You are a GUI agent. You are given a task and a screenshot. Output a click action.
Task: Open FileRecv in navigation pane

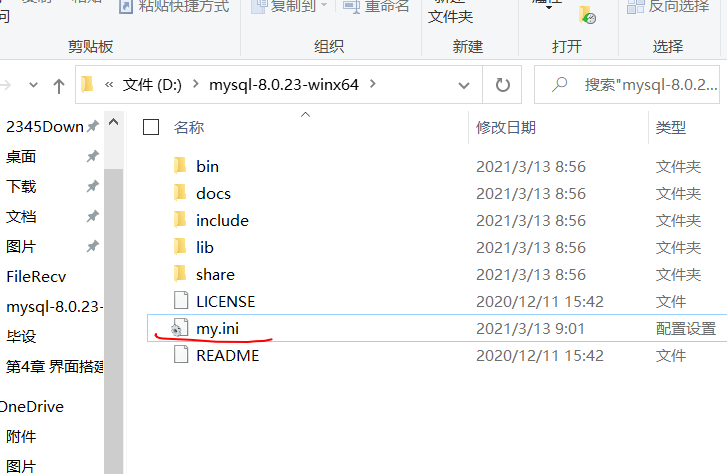click(36, 277)
